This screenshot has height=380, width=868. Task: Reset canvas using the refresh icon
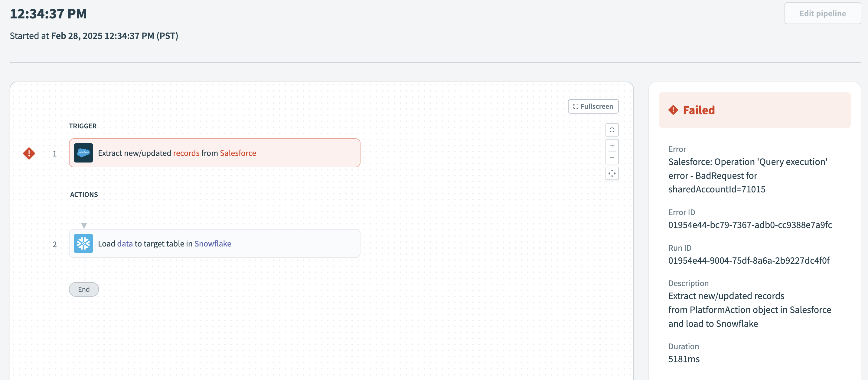pos(612,130)
